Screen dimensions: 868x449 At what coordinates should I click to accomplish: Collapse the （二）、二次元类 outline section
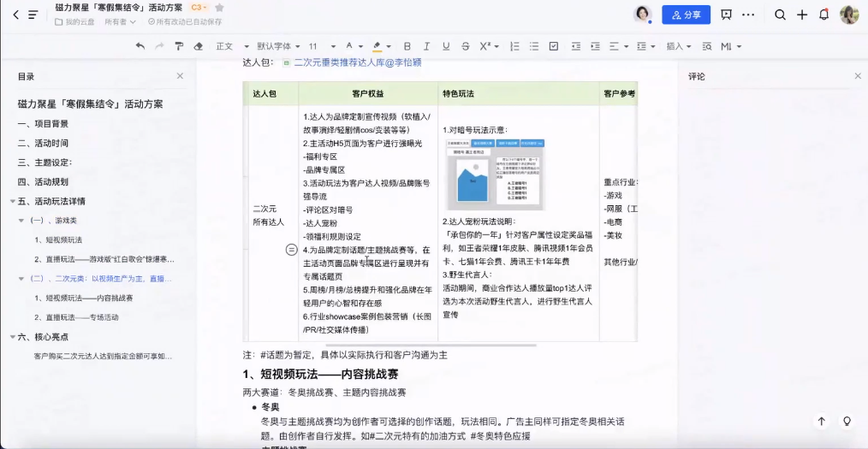click(21, 279)
